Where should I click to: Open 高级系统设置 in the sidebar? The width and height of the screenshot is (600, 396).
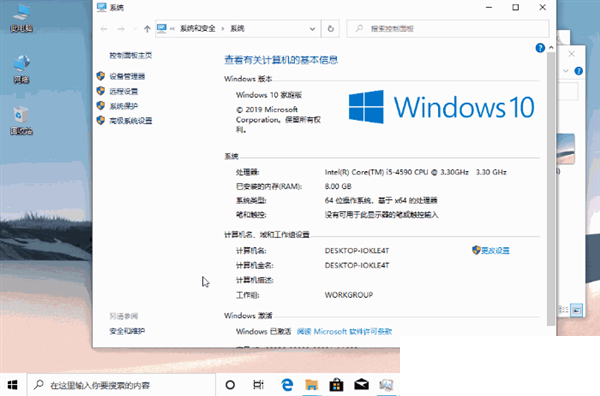click(131, 121)
